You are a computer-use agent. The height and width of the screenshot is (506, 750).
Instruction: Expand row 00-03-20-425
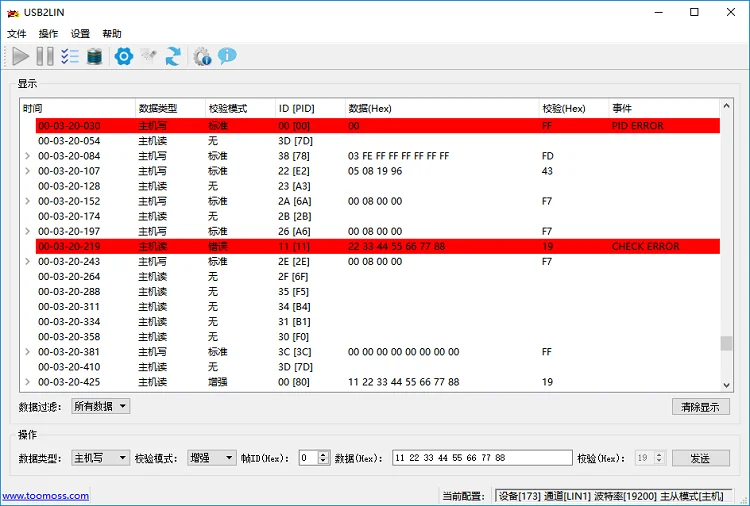tap(27, 382)
